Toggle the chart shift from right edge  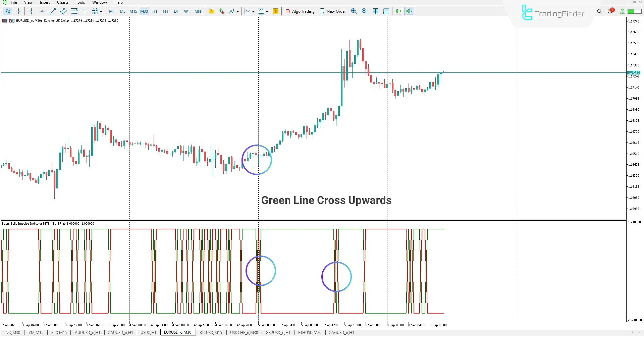click(x=409, y=11)
